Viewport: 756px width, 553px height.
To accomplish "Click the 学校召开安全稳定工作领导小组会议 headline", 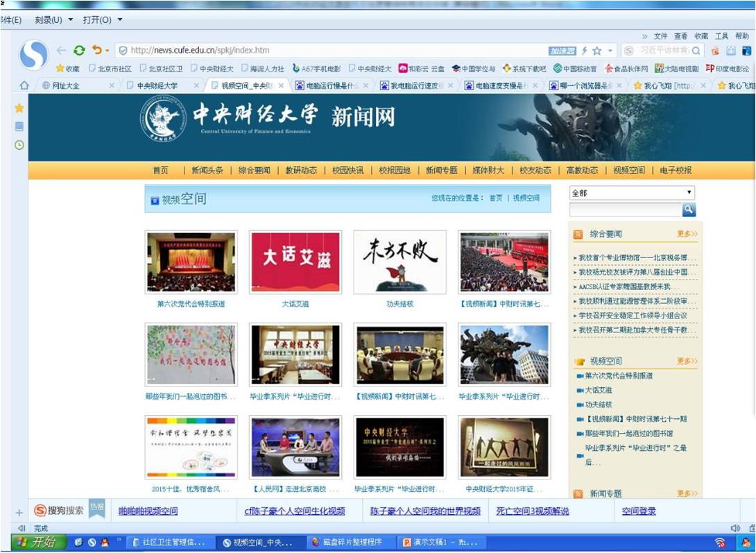I will (x=633, y=316).
